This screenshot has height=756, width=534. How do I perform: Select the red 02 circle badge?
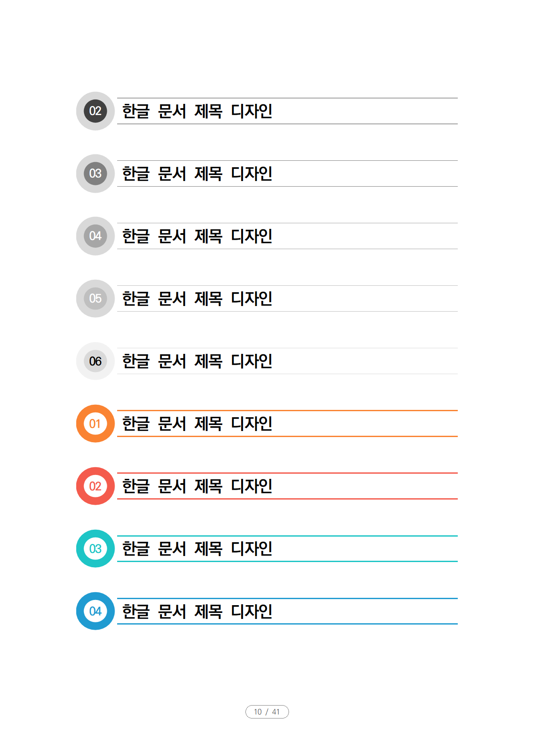95,486
